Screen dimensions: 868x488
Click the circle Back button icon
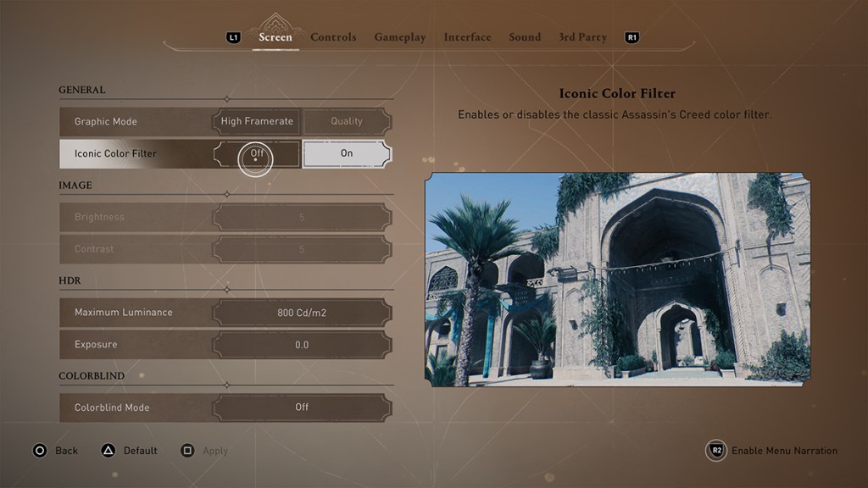pos(40,451)
